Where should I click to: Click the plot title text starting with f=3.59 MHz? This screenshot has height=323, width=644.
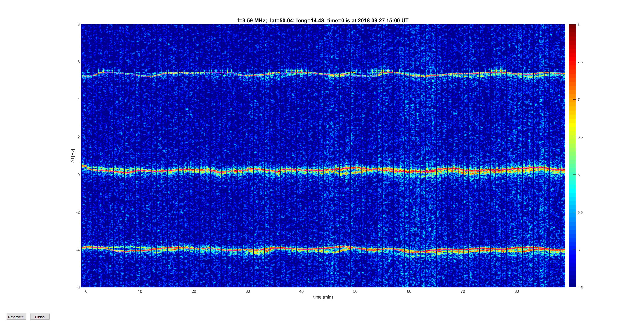click(x=323, y=21)
